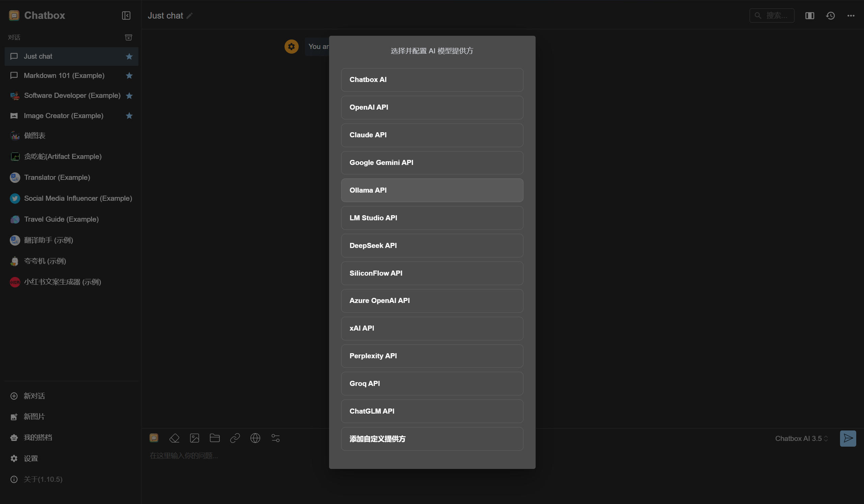
Task: Open the history clock icon
Action: (x=830, y=16)
